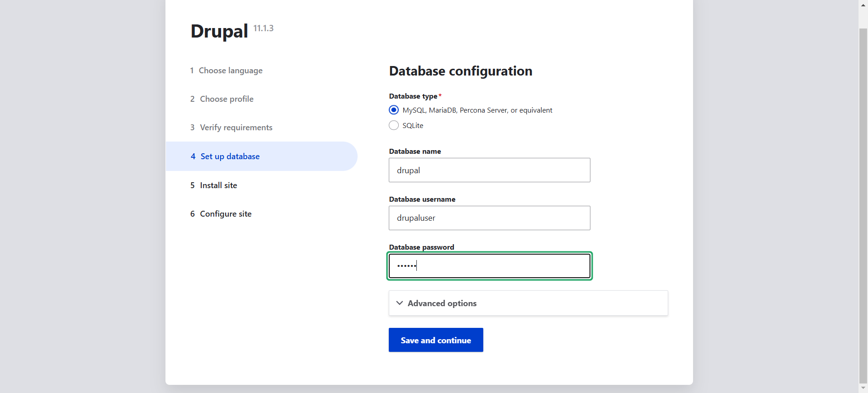Focus the Database username input
The height and width of the screenshot is (393, 868).
click(490, 218)
